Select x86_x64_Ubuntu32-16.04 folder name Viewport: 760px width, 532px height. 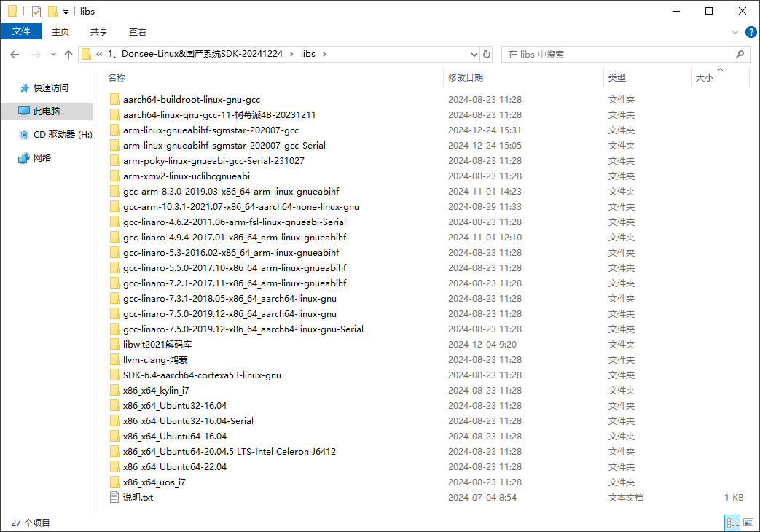click(x=175, y=405)
